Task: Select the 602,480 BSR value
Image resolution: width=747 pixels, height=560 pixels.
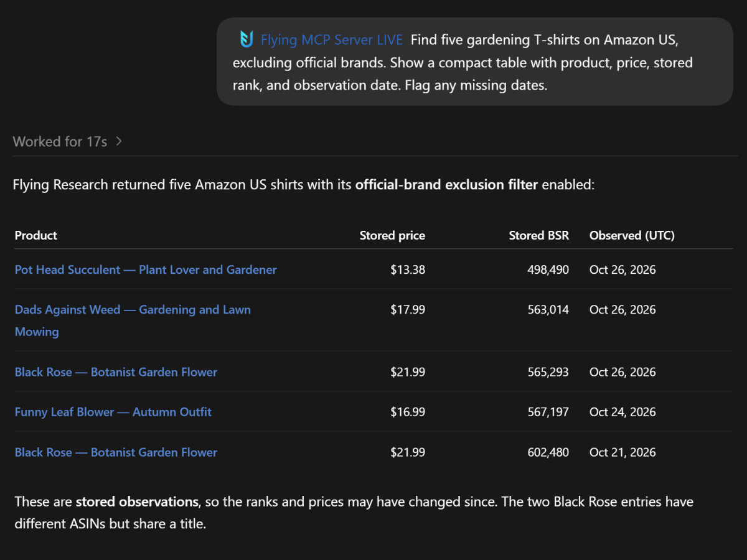Action: 547,452
